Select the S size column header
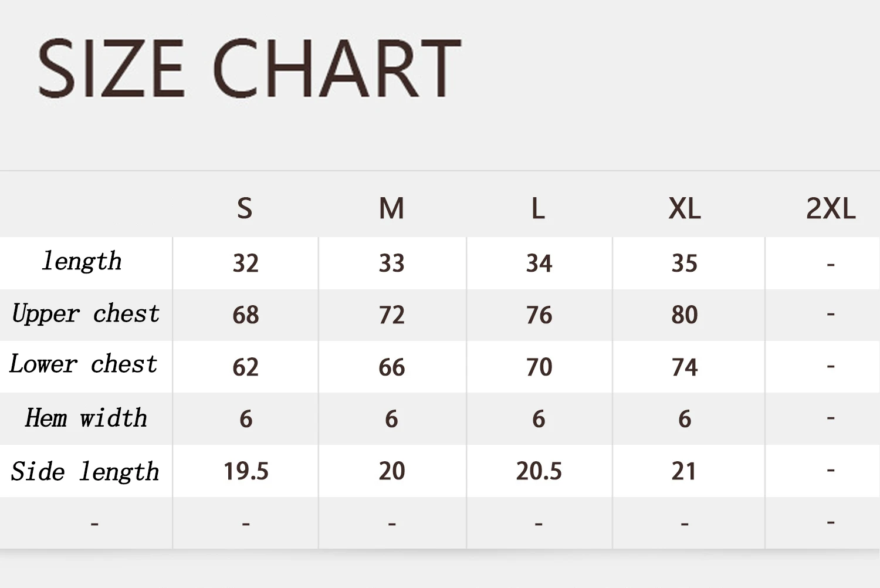 click(245, 208)
